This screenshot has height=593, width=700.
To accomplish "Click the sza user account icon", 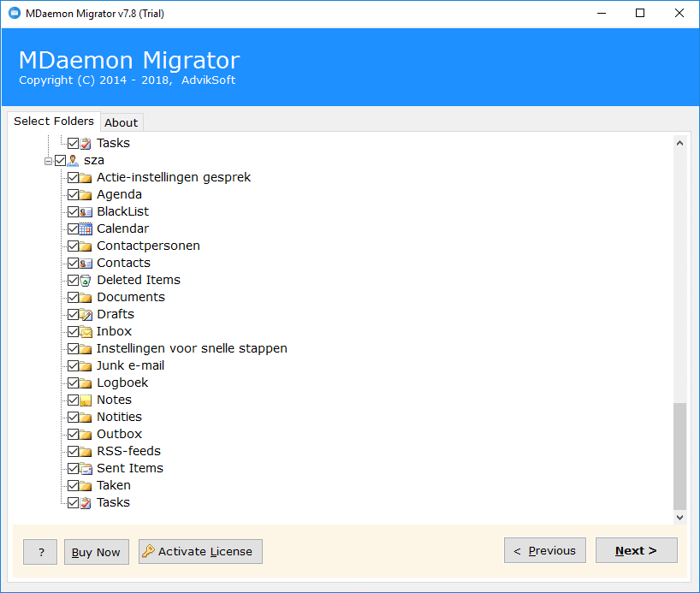I will pos(74,160).
